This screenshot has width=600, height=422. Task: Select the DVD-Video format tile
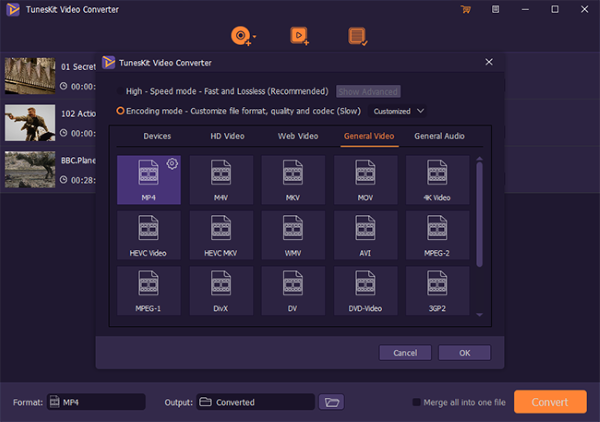coord(365,290)
